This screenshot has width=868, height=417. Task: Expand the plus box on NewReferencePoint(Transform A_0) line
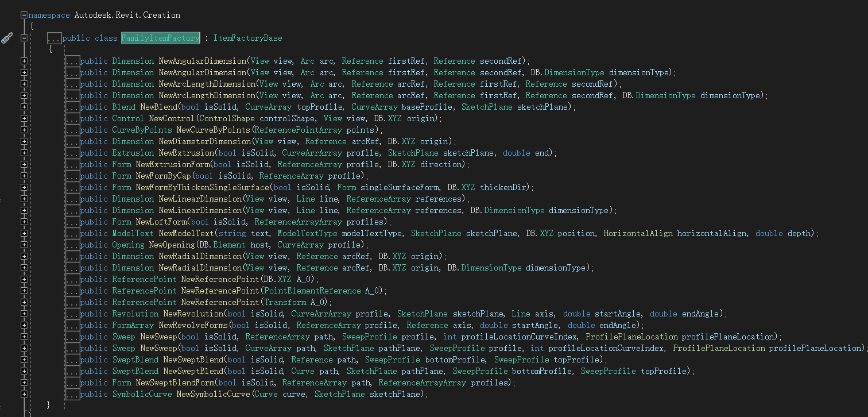click(x=24, y=302)
